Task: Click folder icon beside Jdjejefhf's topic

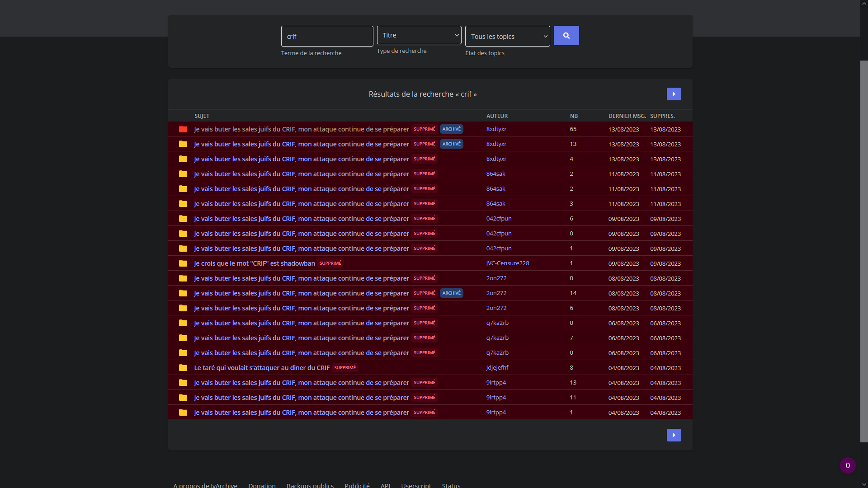Action: 183,368
